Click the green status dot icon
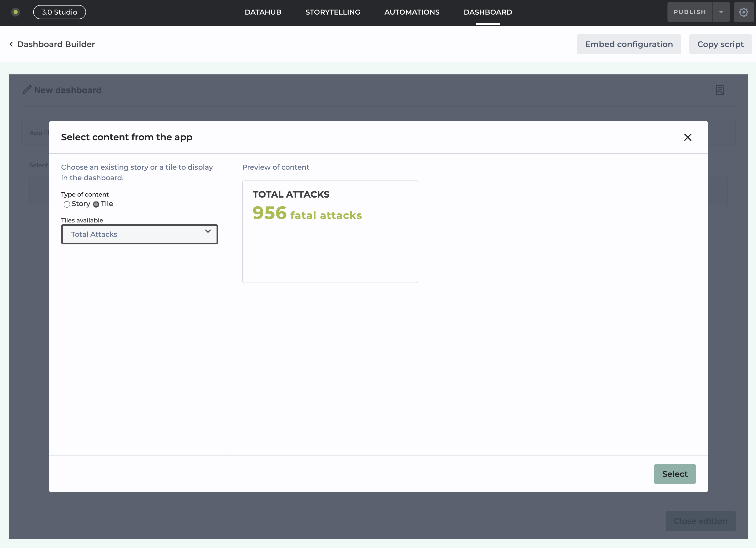756x548 pixels. tap(15, 12)
